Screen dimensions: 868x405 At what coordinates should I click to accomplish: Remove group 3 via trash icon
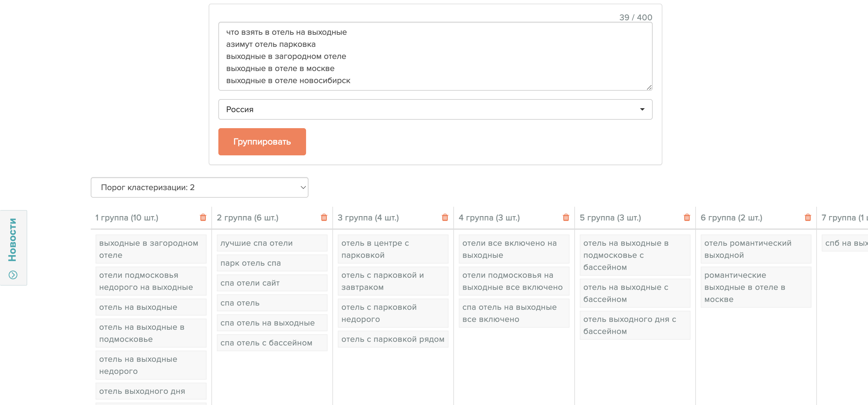(x=445, y=218)
